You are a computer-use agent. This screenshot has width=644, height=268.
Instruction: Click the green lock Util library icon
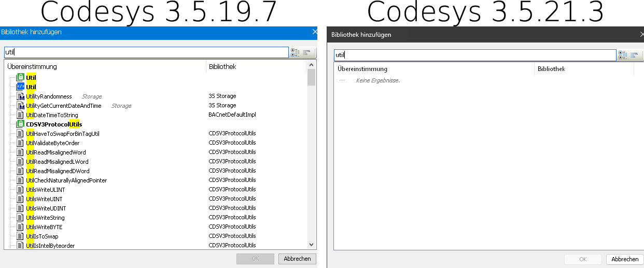tap(20, 77)
